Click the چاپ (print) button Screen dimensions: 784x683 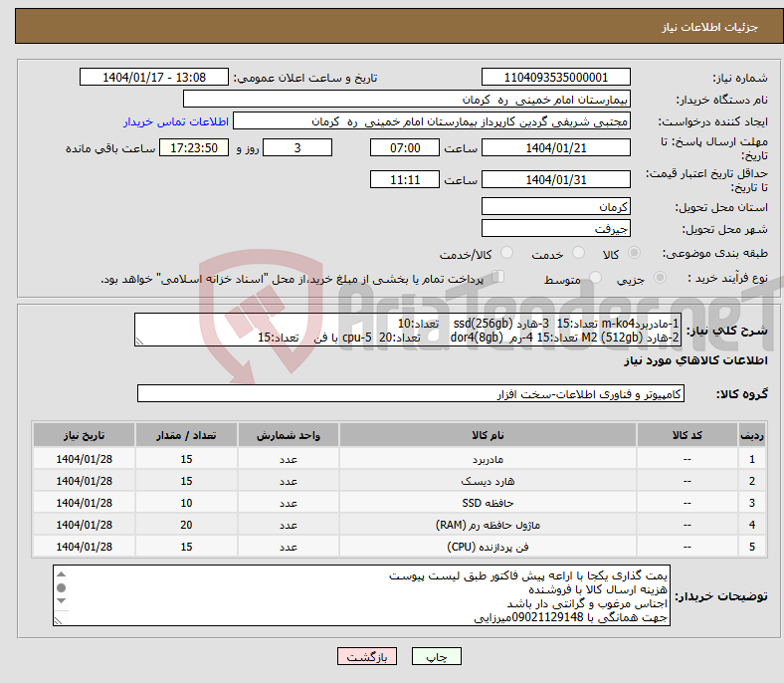[436, 656]
